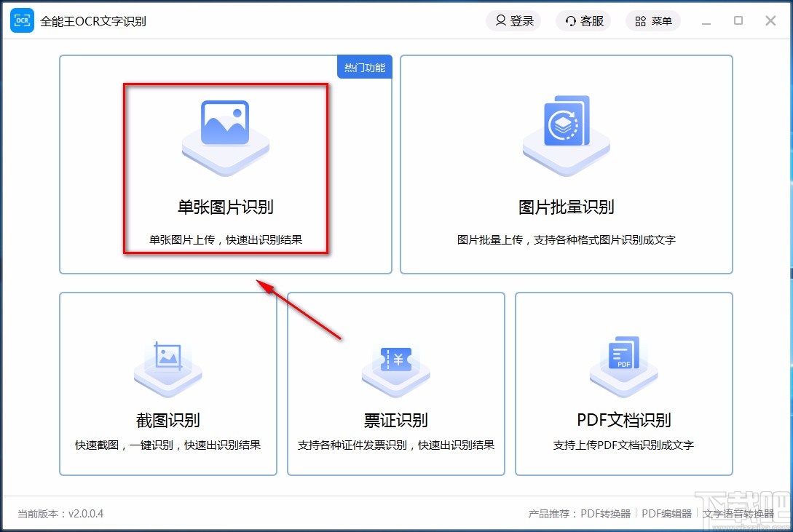Open the 文字语音转换器 product link
This screenshot has height=532, width=793.
738,514
